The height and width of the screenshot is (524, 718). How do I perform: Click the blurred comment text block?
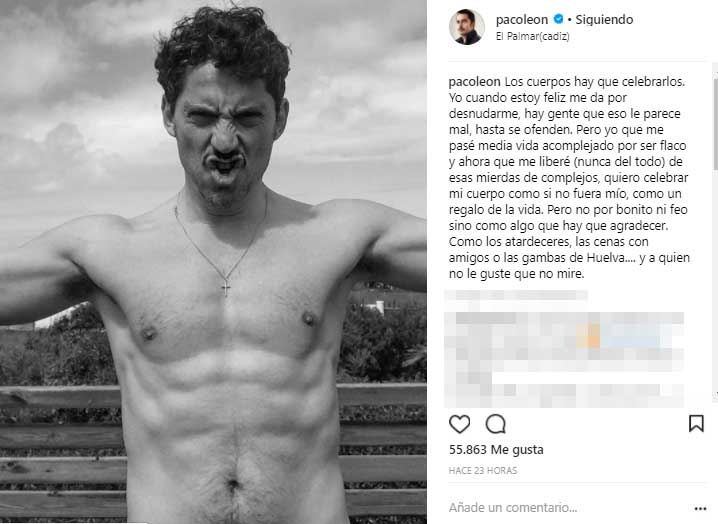click(x=564, y=360)
